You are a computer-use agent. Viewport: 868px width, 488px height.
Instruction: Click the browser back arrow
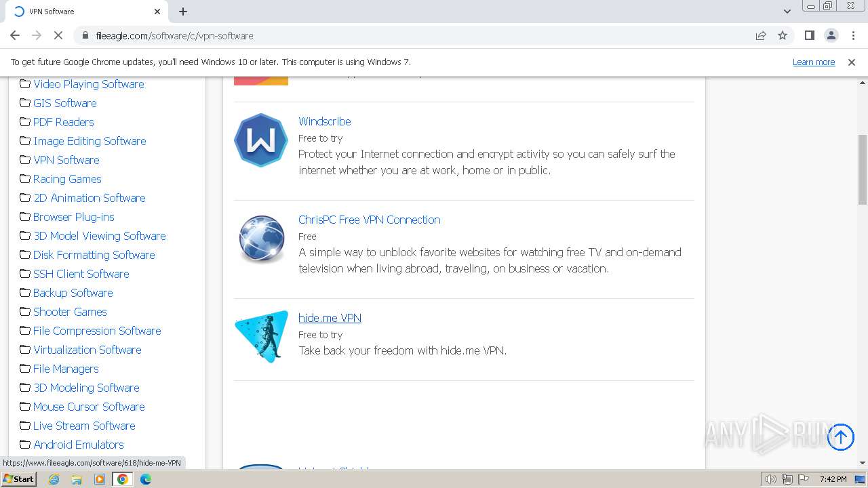[15, 35]
